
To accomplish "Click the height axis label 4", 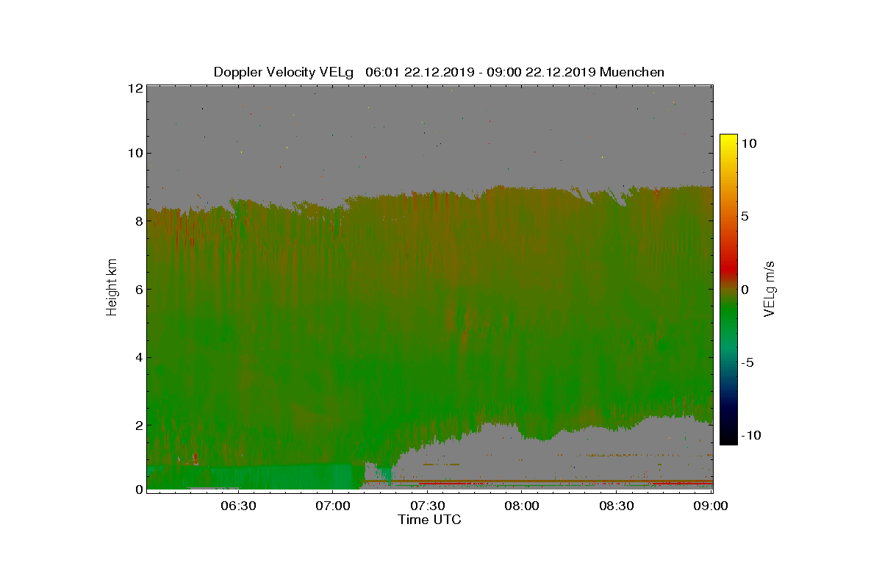I will click(137, 357).
